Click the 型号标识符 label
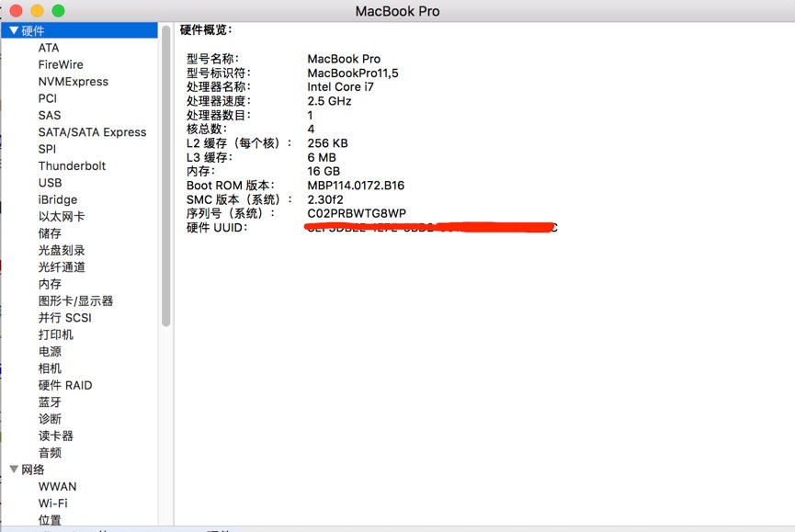This screenshot has height=532, width=795. [x=219, y=73]
